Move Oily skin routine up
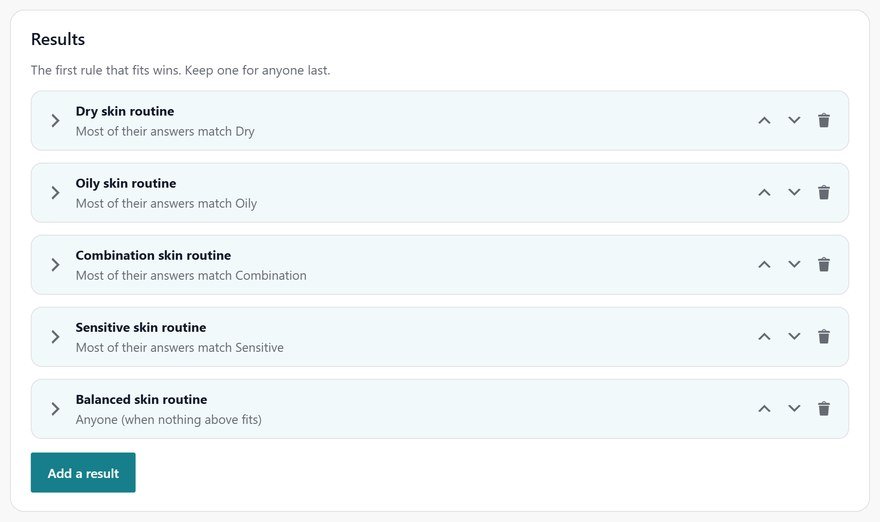The width and height of the screenshot is (880, 522). (x=764, y=193)
